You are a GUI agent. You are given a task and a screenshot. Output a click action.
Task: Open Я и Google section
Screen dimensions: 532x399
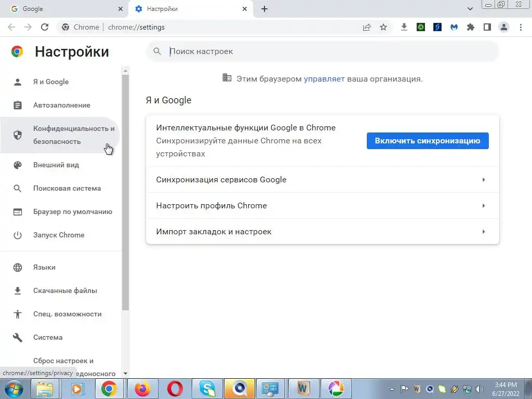[x=60, y=82]
